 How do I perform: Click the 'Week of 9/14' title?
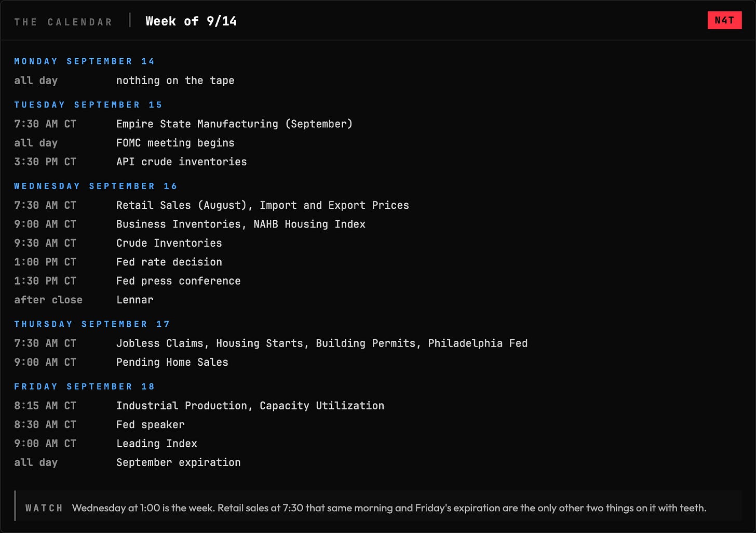191,21
